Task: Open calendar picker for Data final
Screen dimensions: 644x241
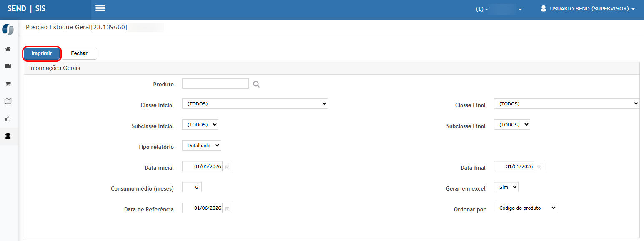Action: coord(539,167)
